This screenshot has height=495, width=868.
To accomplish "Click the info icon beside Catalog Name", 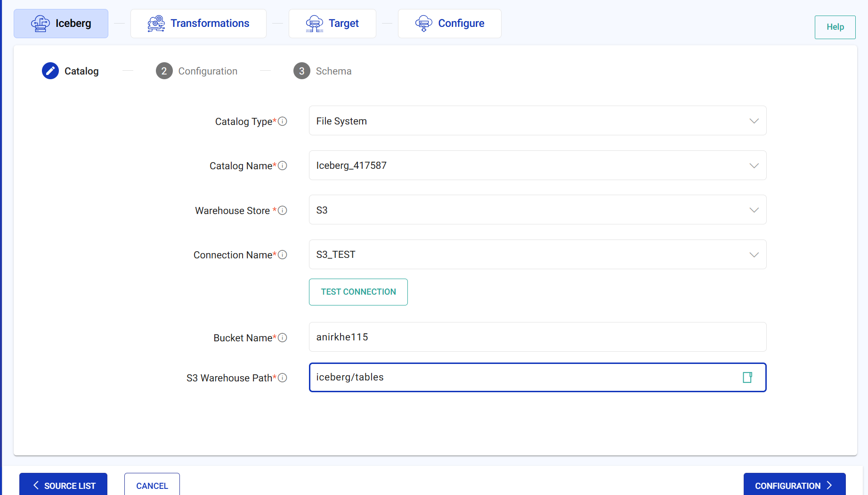I will (x=283, y=165).
